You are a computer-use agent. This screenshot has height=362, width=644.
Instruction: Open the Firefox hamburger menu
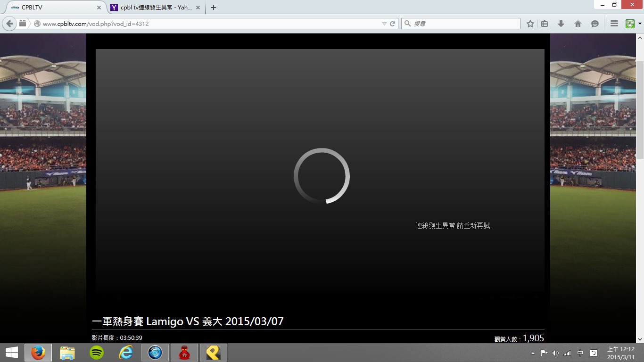pos(614,24)
